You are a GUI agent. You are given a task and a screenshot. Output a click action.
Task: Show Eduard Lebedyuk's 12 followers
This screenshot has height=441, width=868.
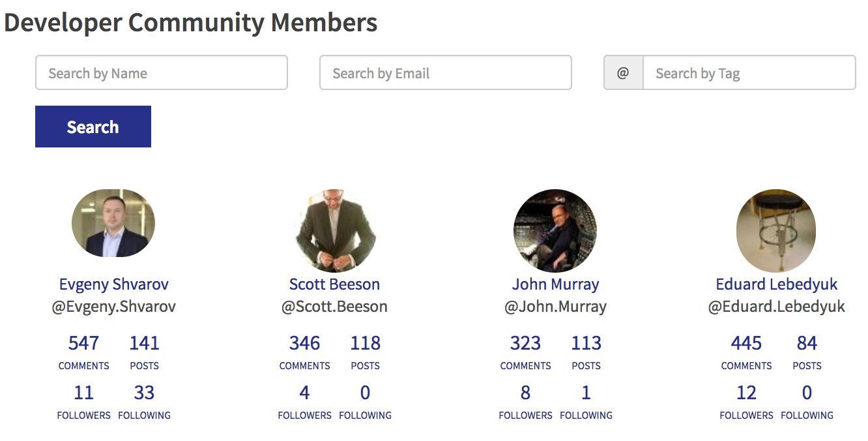tap(746, 393)
